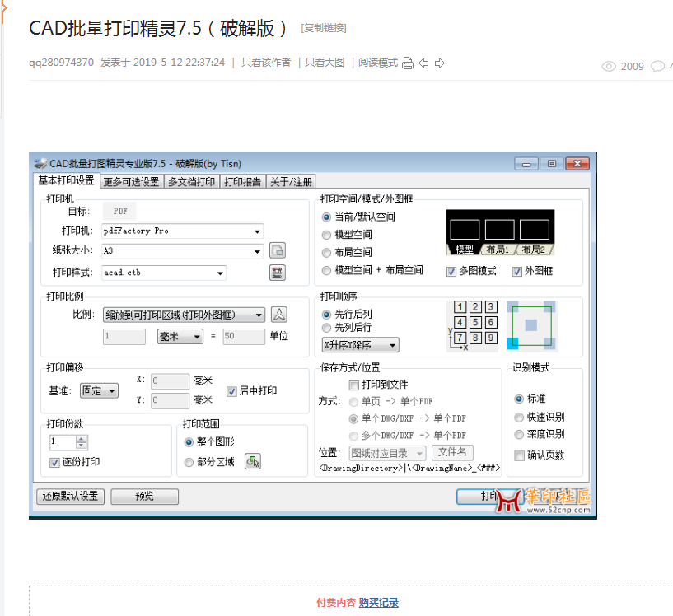Click print order number box 1

460,306
